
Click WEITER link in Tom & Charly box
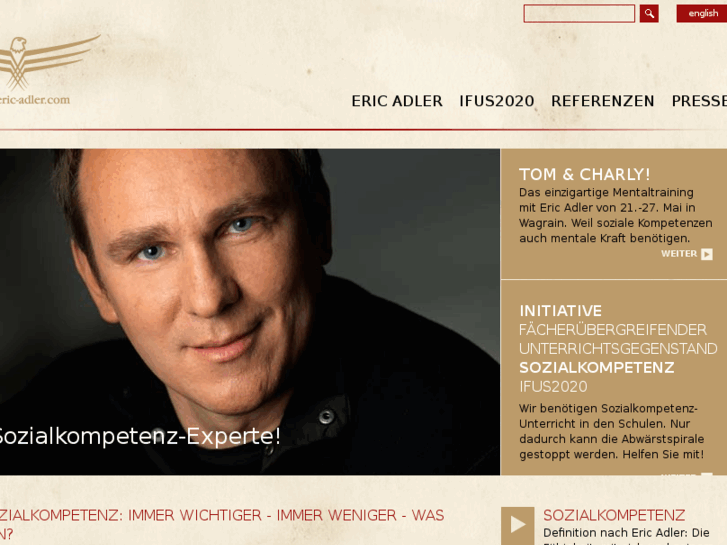point(679,254)
